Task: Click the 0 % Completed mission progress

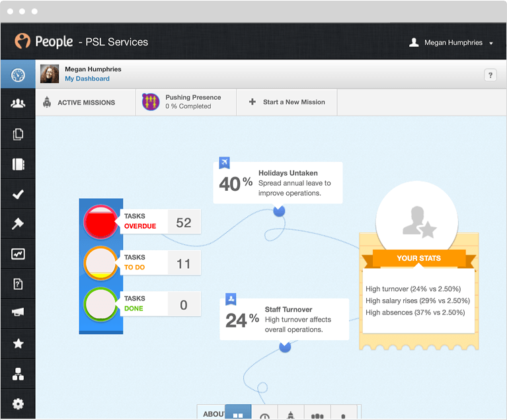Action: 188,106
